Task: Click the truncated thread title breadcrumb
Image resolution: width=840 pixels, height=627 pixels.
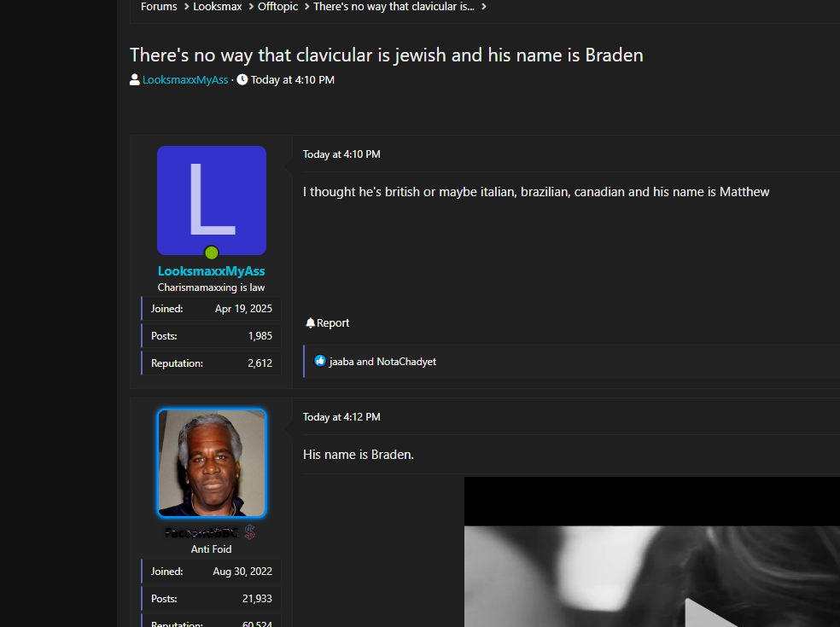Action: click(394, 7)
